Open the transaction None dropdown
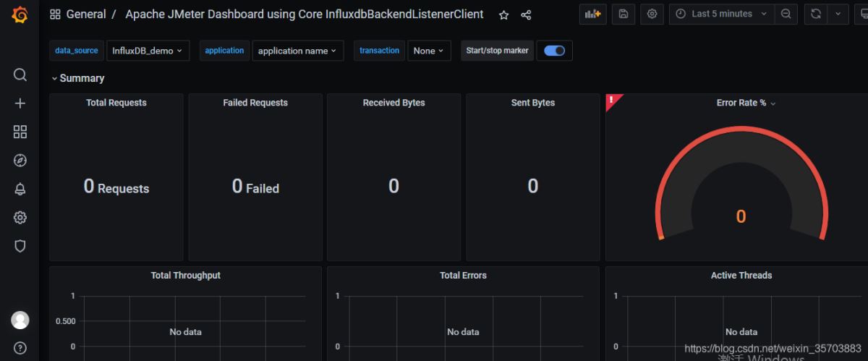The width and height of the screenshot is (868, 361). point(427,51)
